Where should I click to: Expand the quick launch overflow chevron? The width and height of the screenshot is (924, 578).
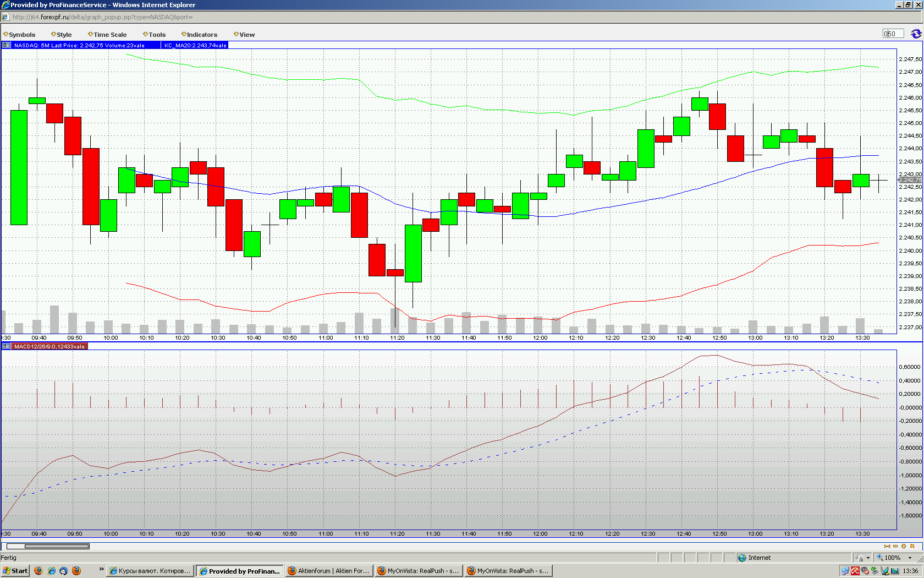[x=101, y=569]
